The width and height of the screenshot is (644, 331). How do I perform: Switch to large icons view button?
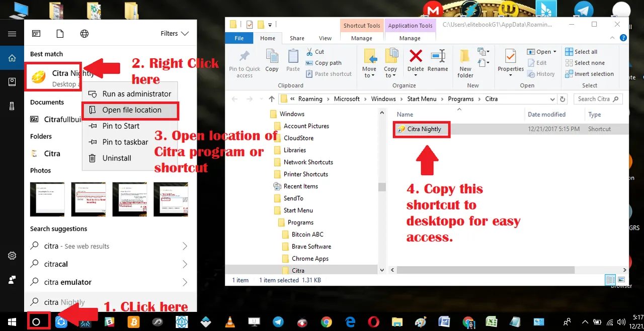tap(620, 280)
